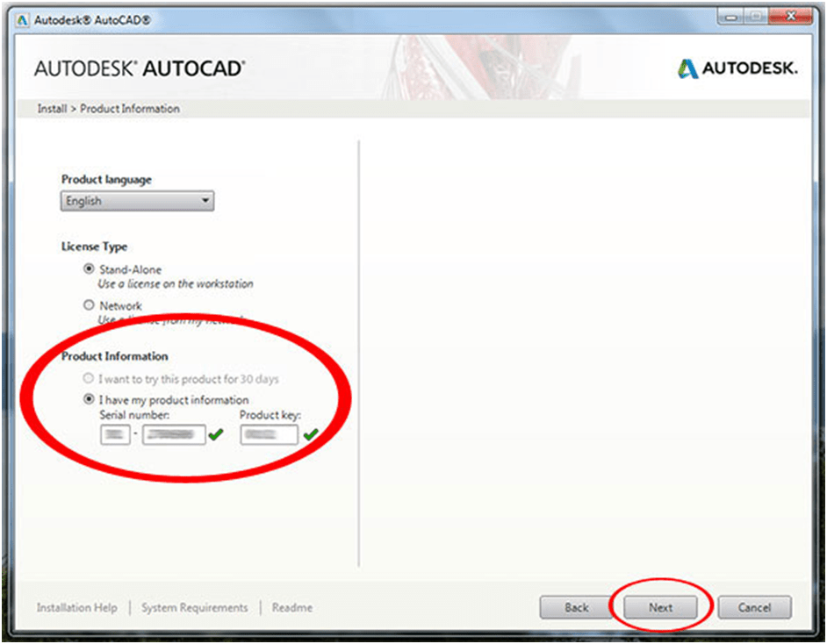
Task: Cancel the installation
Action: [754, 607]
